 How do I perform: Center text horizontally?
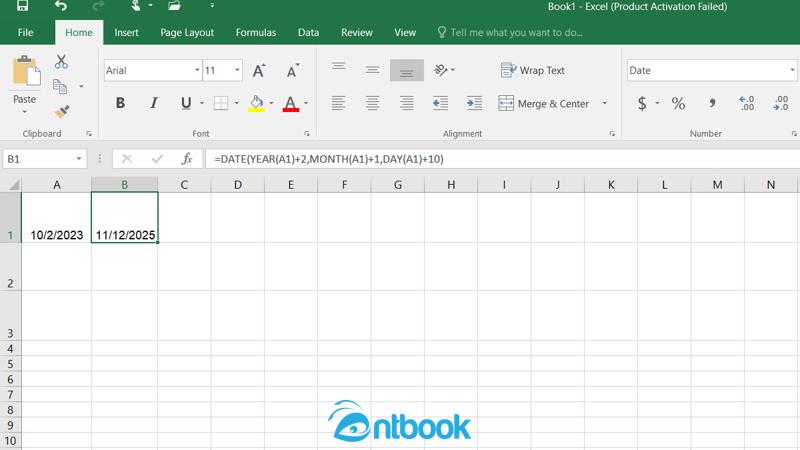pyautogui.click(x=372, y=103)
